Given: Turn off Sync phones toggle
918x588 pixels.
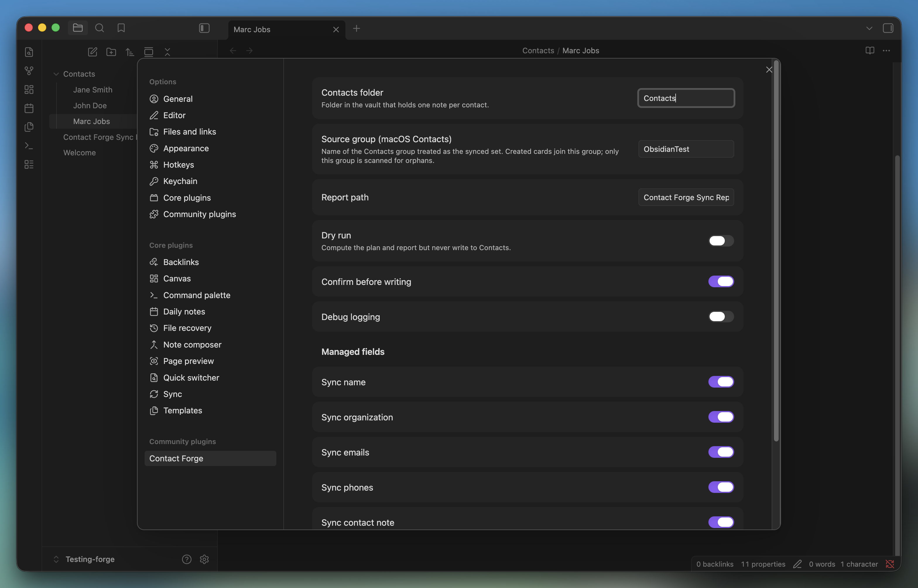Looking at the screenshot, I should (x=721, y=487).
